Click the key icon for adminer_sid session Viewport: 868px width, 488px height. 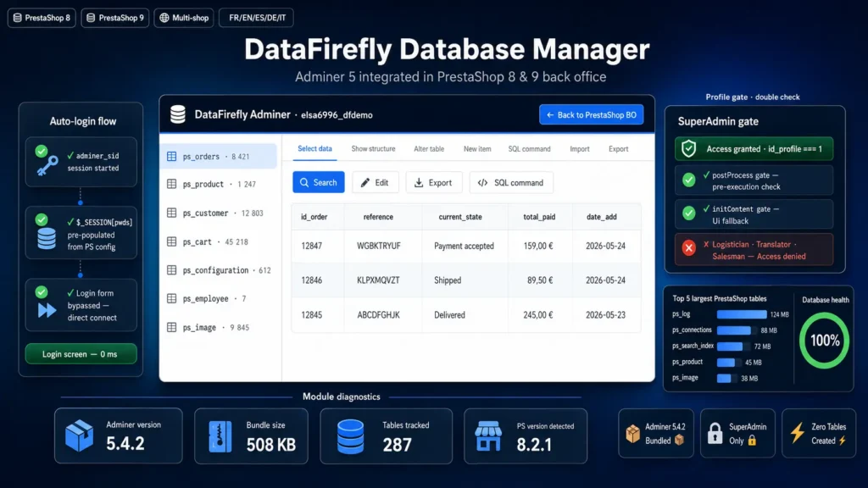click(47, 165)
